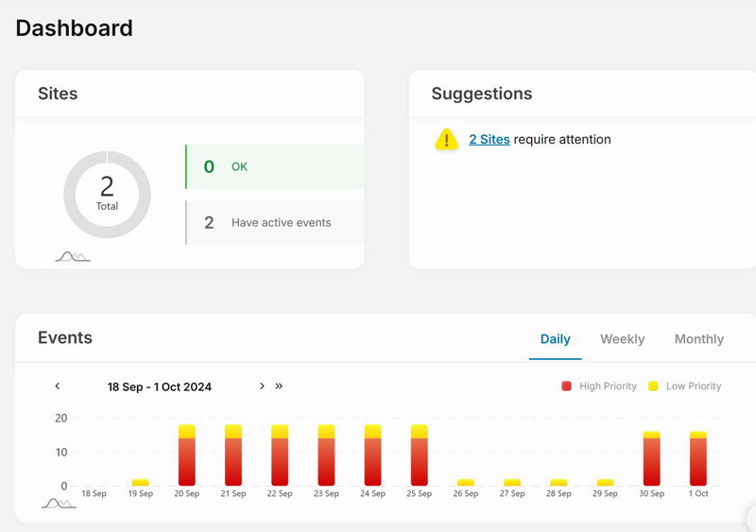Click the chart icon below the Events graph
The height and width of the screenshot is (532, 756).
coord(59,503)
